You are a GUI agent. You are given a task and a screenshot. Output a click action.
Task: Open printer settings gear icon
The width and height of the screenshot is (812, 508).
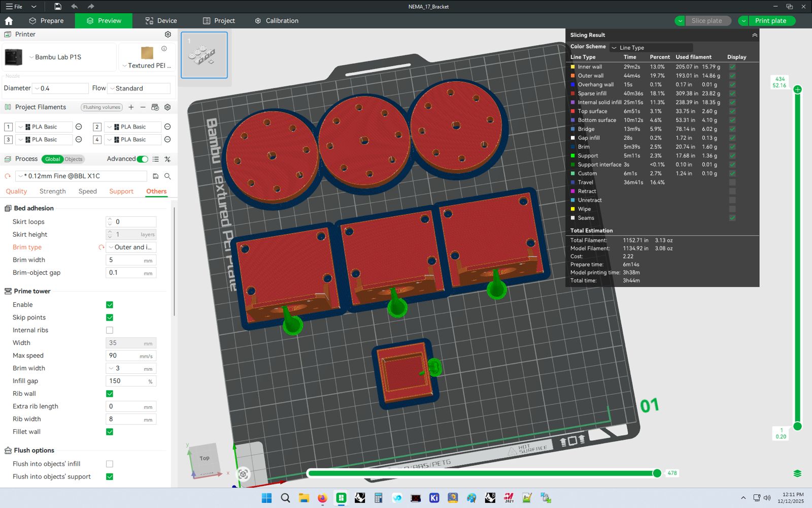coord(168,35)
